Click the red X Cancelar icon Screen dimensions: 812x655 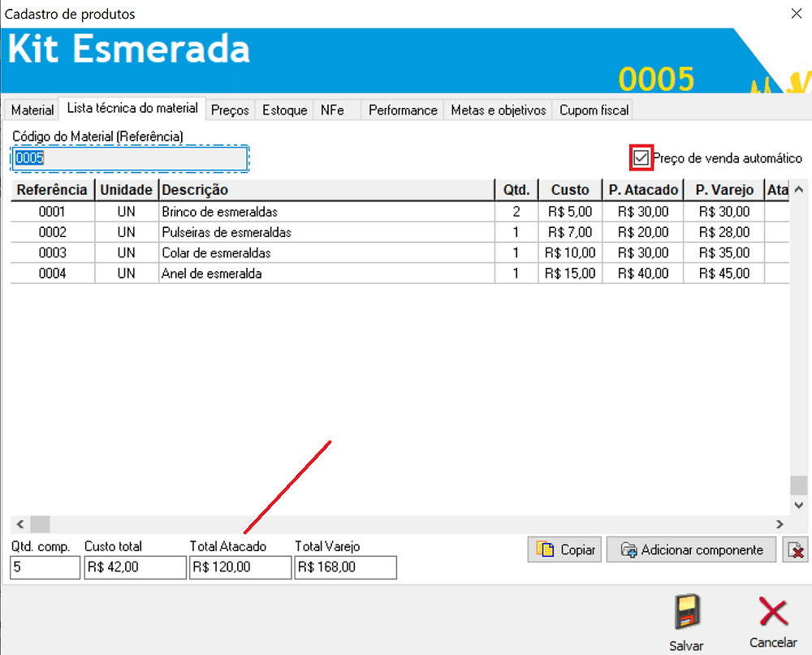773,611
